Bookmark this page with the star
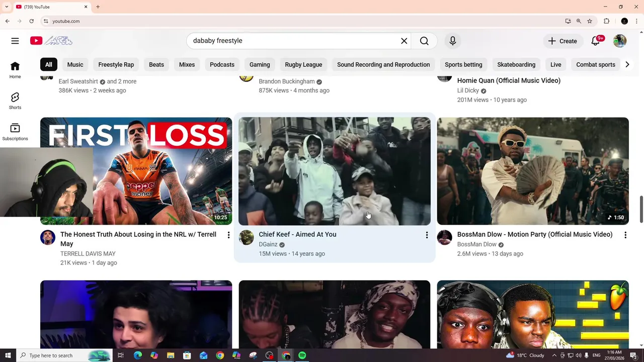This screenshot has width=644, height=362. 590,21
